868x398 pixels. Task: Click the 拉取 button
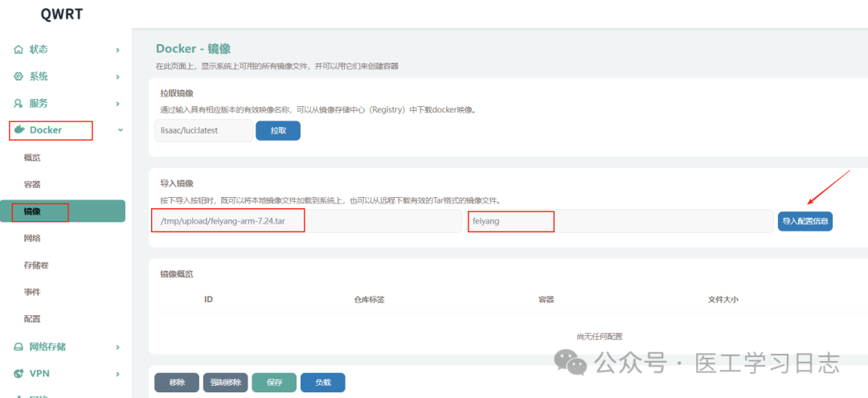(278, 130)
